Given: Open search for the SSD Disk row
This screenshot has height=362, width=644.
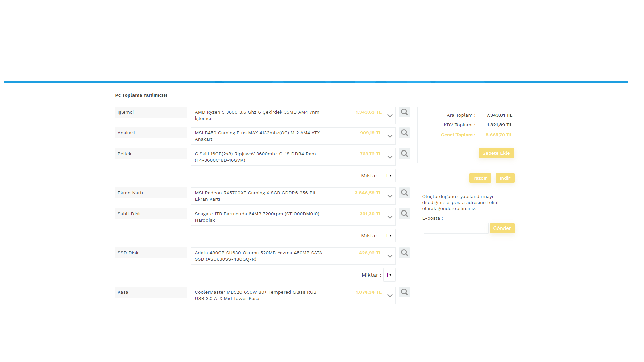Looking at the screenshot, I should click(404, 253).
